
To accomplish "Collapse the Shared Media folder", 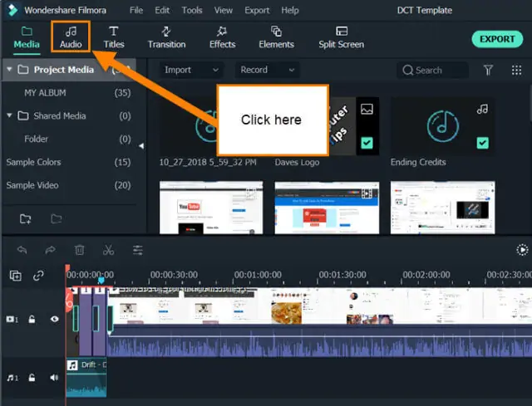I will [x=9, y=115].
